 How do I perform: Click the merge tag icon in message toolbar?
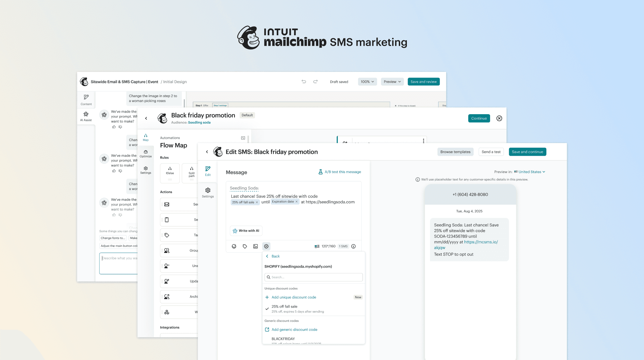(x=245, y=246)
